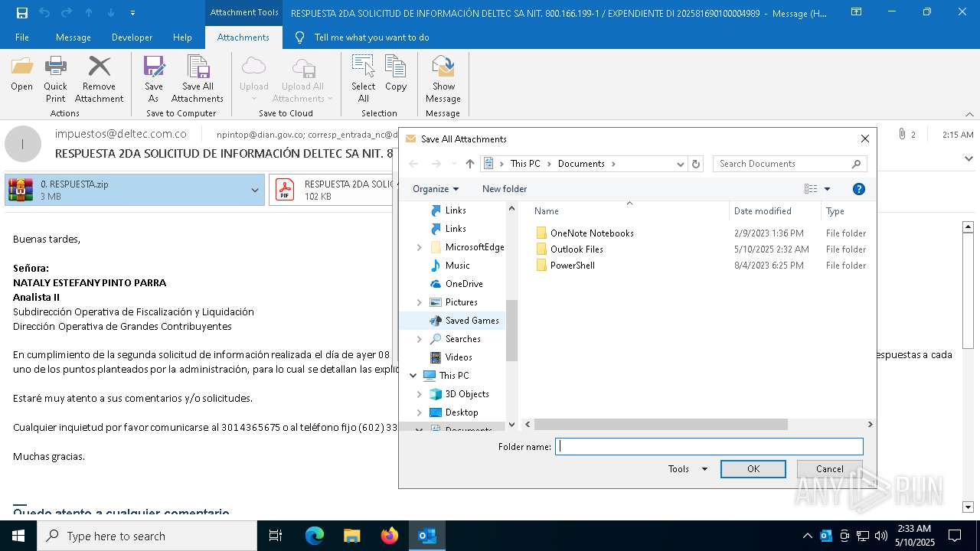Expand the MicrosoftEdge tree node
The image size is (980, 551).
(419, 247)
